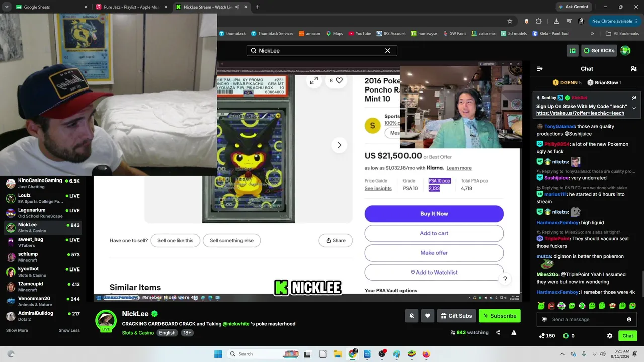644x362 pixels.
Task: Open the amazon bookmark
Action: pos(309,34)
